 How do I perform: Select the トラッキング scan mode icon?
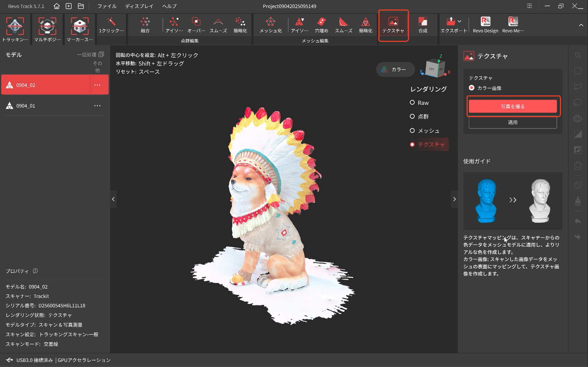(x=15, y=27)
